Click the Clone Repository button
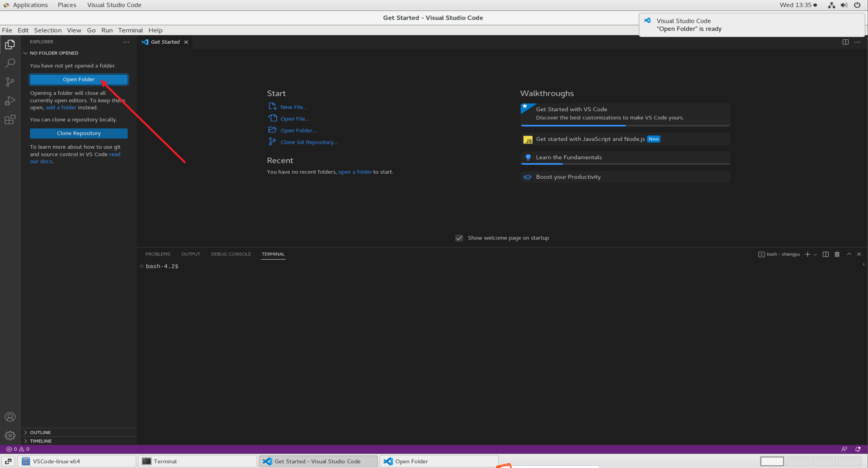 (78, 133)
